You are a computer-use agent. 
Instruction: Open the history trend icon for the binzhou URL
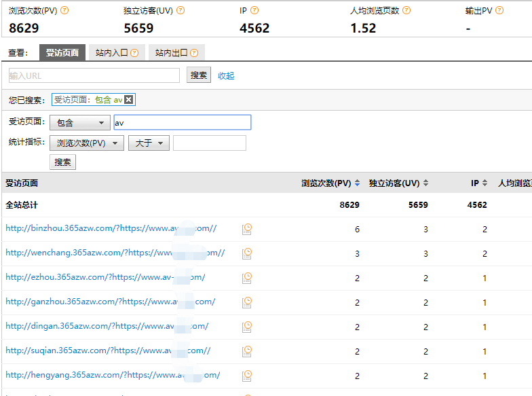247,230
